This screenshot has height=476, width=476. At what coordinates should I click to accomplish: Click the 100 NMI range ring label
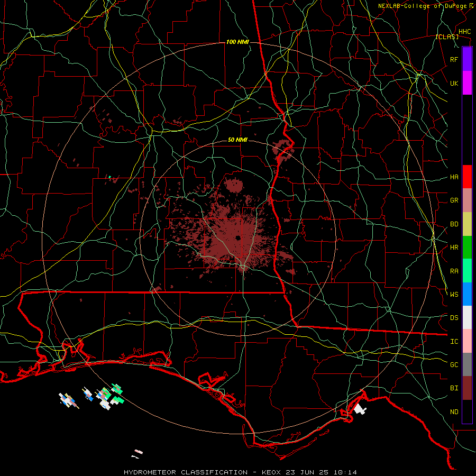[237, 42]
